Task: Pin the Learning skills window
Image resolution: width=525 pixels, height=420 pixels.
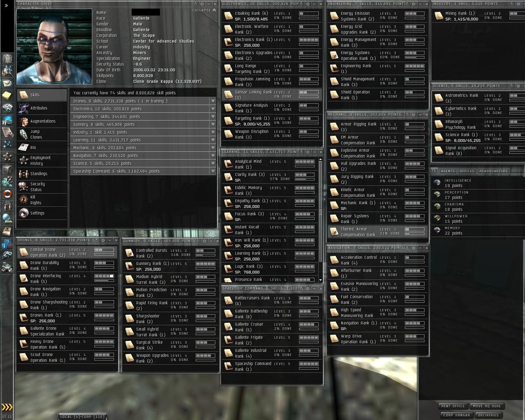Action: point(308,152)
